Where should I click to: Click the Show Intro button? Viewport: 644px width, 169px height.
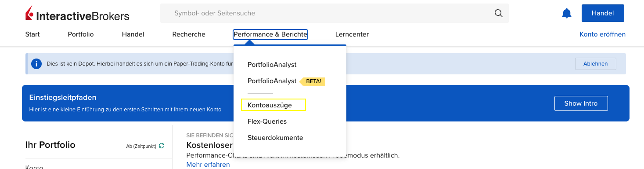(581, 103)
